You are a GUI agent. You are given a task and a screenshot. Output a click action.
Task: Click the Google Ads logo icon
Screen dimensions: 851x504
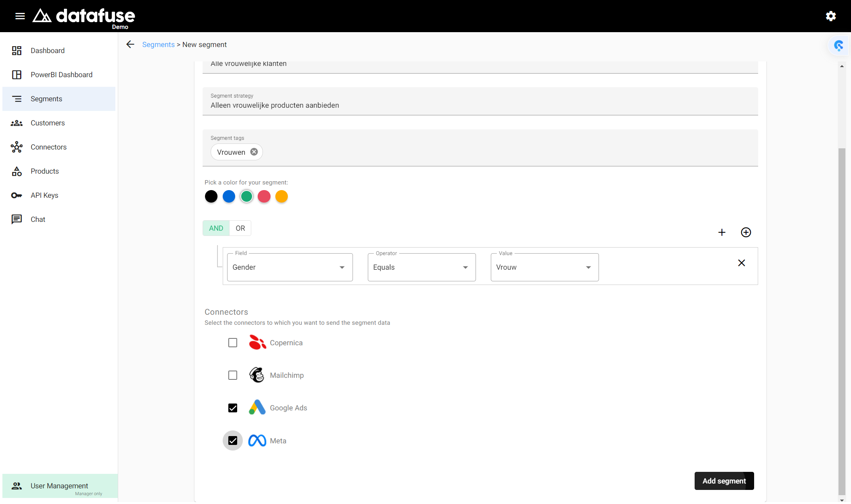coord(257,408)
